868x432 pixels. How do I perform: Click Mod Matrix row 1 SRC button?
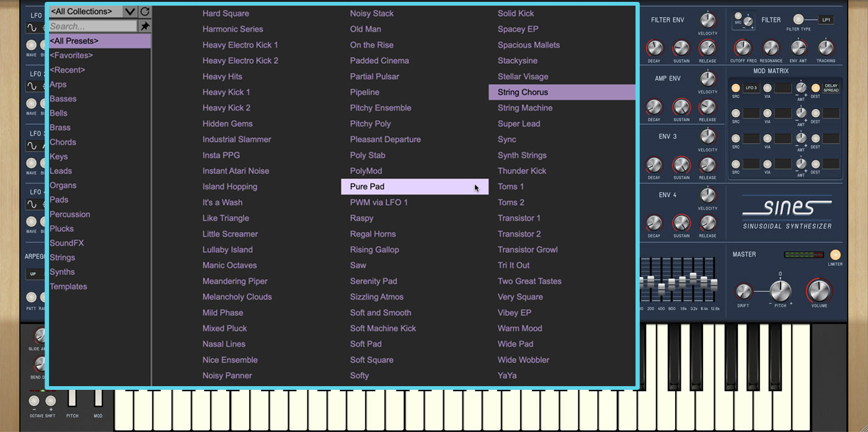point(735,88)
